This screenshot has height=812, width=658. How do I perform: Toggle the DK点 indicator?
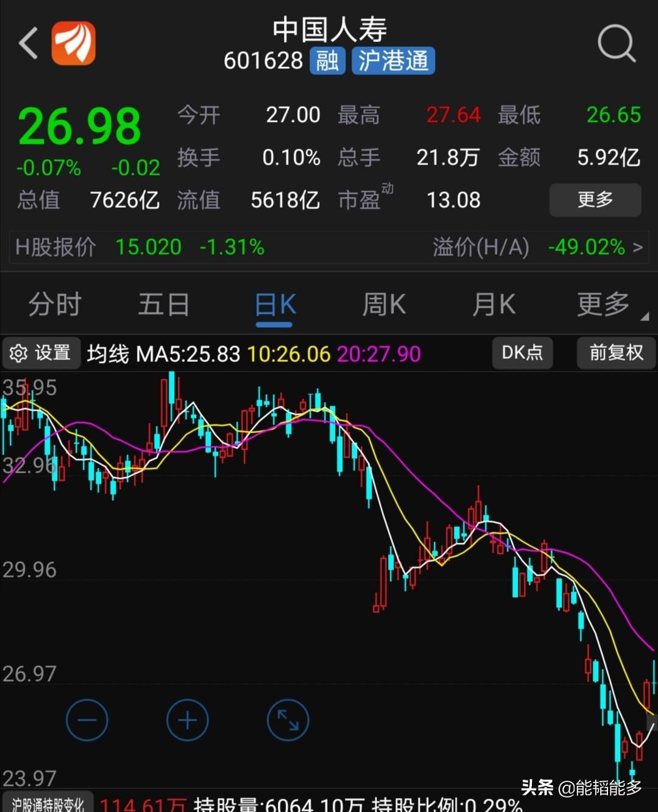522,353
